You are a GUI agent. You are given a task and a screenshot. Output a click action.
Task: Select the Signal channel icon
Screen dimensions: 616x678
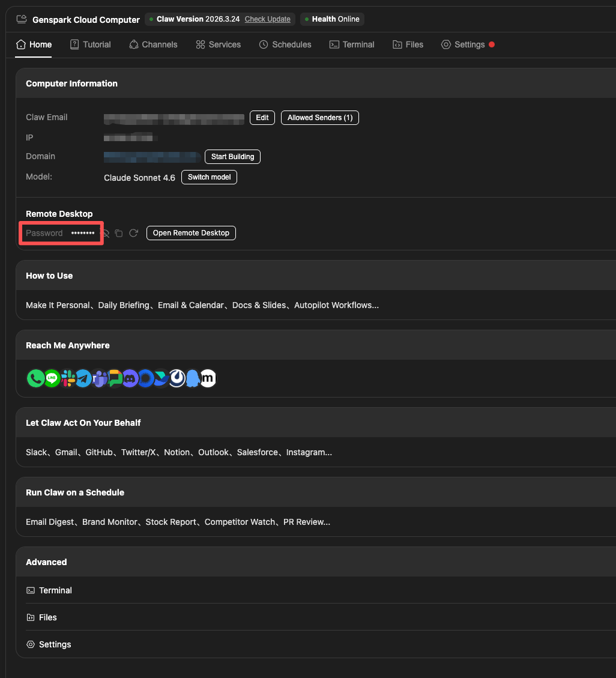click(146, 378)
